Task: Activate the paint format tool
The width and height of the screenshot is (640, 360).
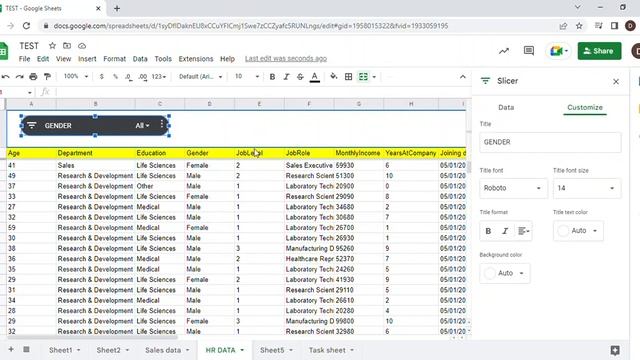Action: [x=47, y=77]
